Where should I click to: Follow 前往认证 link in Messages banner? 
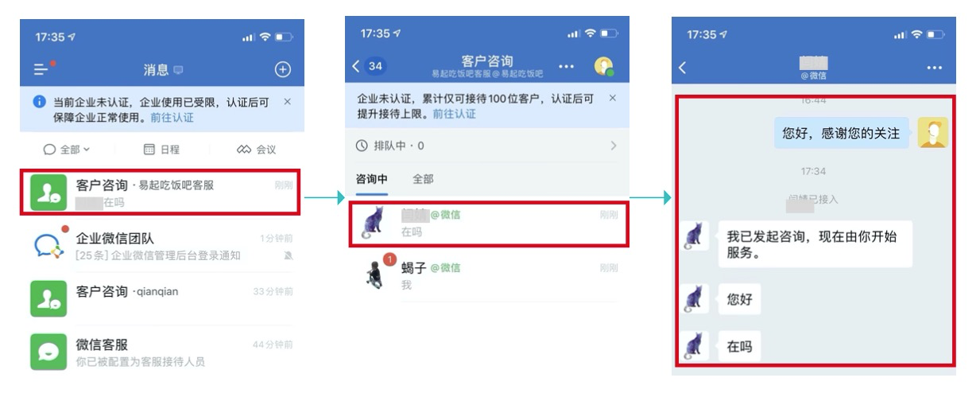[x=172, y=118]
